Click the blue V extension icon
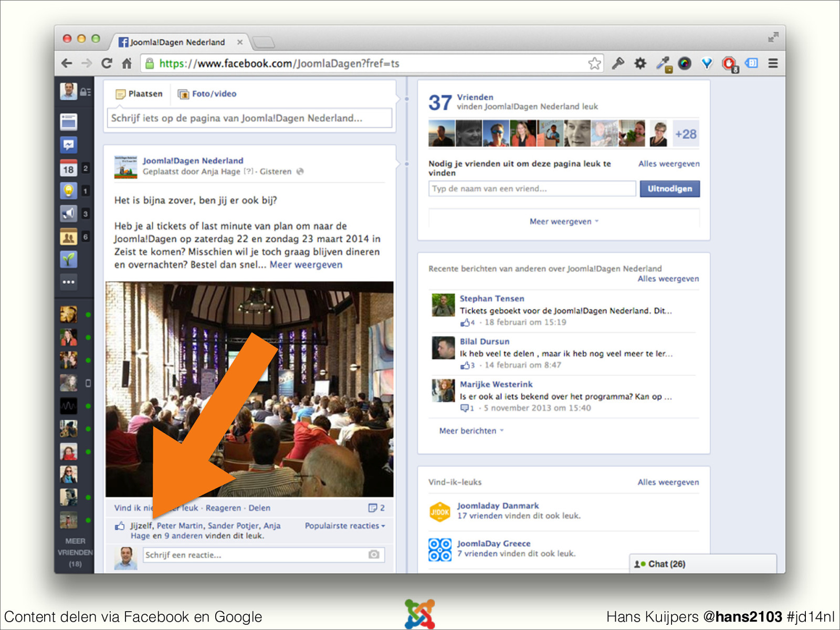The height and width of the screenshot is (630, 840). tap(707, 64)
